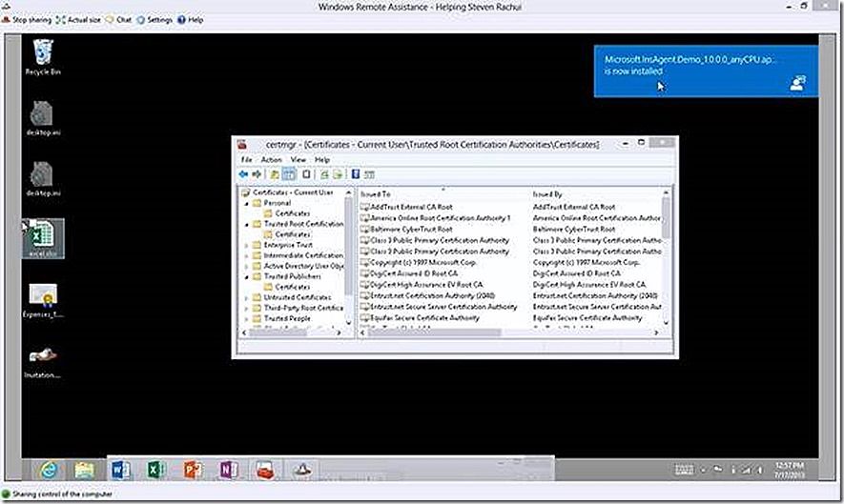This screenshot has height=504, width=844.
Task: Click Stop sharing in Remote Assistance
Action: 27,20
